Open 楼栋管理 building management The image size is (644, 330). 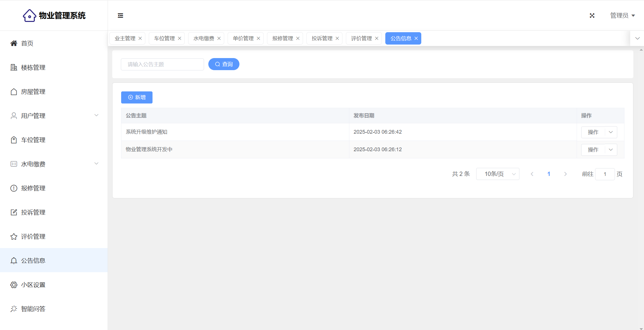point(33,68)
